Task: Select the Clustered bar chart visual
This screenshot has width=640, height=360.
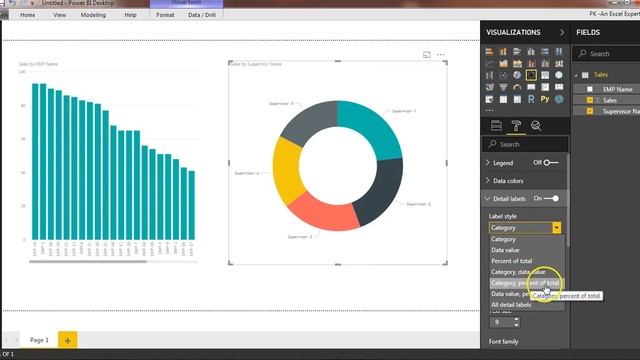Action: (x=517, y=51)
